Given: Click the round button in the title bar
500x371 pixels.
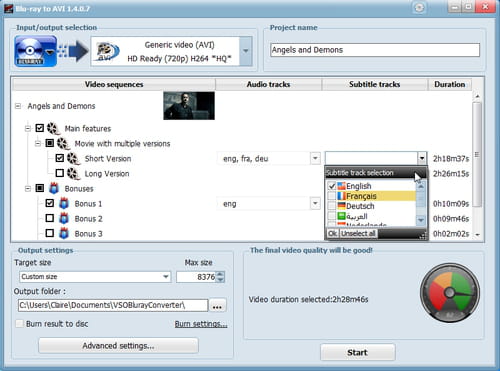Looking at the screenshot, I should [419, 7].
